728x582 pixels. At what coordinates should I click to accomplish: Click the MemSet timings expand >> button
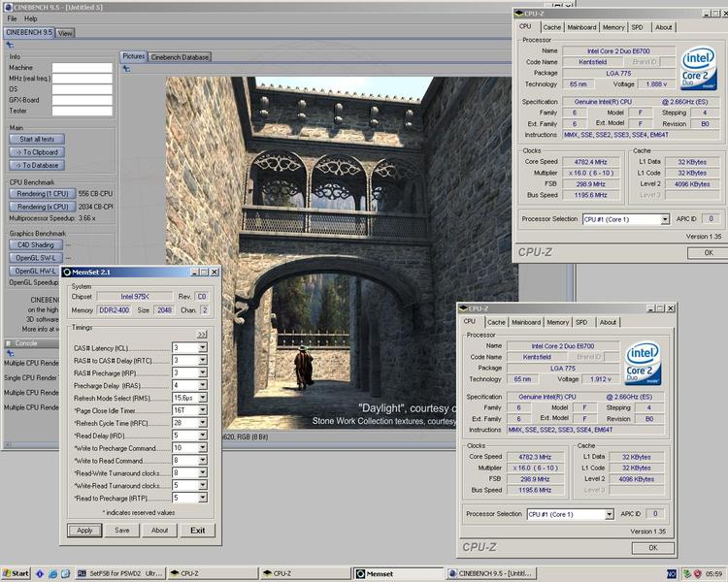tap(202, 334)
